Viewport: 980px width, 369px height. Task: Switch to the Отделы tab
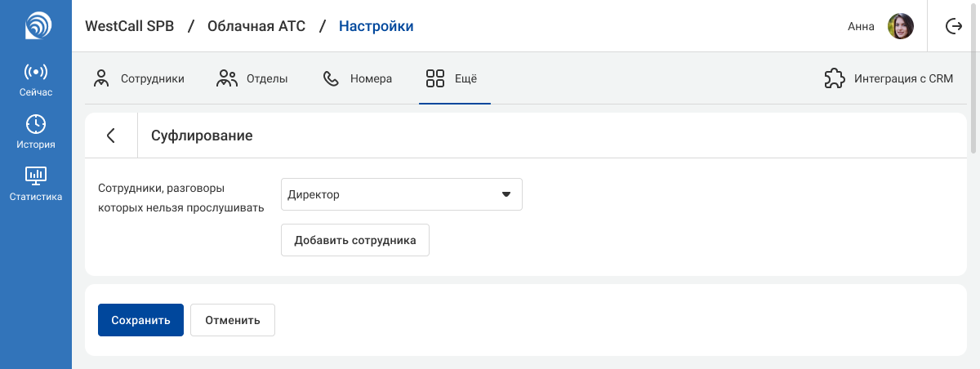[x=252, y=79]
